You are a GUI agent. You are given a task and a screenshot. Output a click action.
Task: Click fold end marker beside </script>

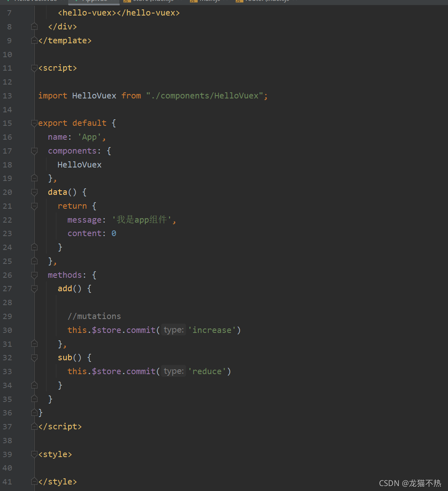coord(34,427)
